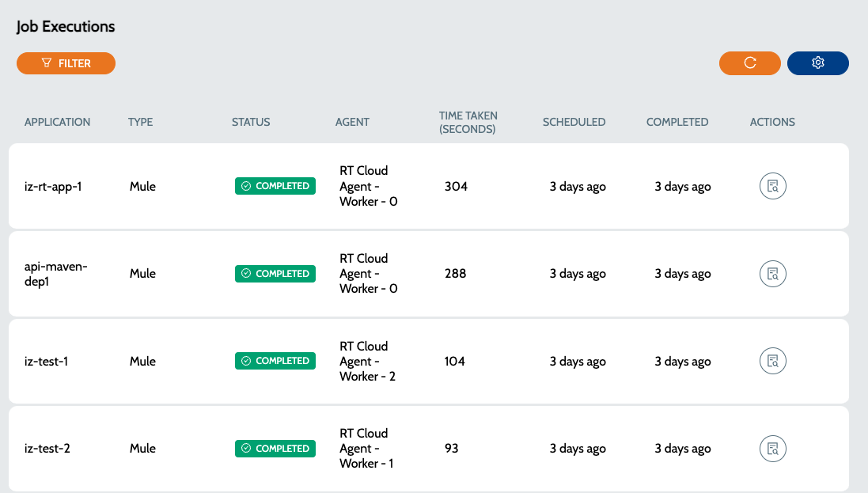View job log for iz-rt-app-1
The height and width of the screenshot is (493, 868).
coord(773,186)
